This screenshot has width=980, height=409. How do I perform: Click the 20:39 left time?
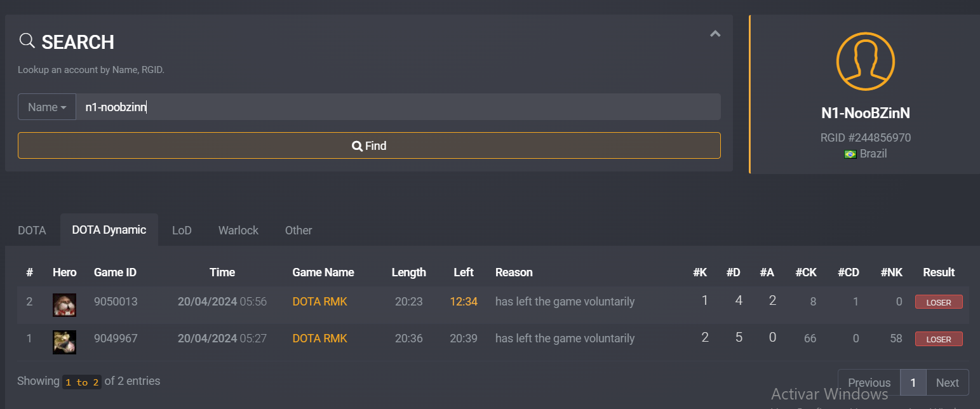[x=464, y=339]
